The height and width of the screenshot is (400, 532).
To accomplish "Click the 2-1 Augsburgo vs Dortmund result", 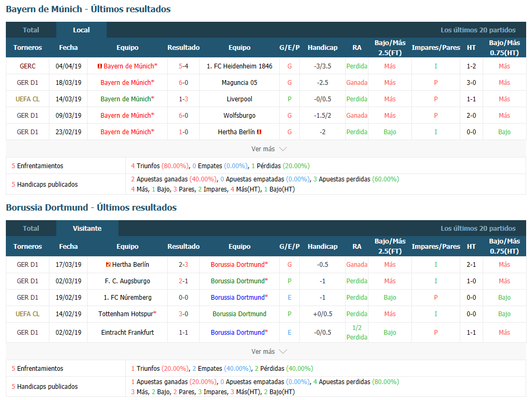I will click(184, 281).
